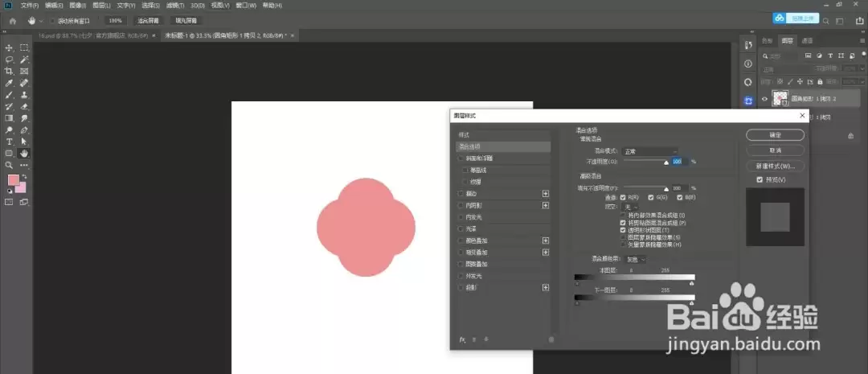This screenshot has height=374, width=868.
Task: Select the Hand tool in toolbox
Action: click(24, 154)
